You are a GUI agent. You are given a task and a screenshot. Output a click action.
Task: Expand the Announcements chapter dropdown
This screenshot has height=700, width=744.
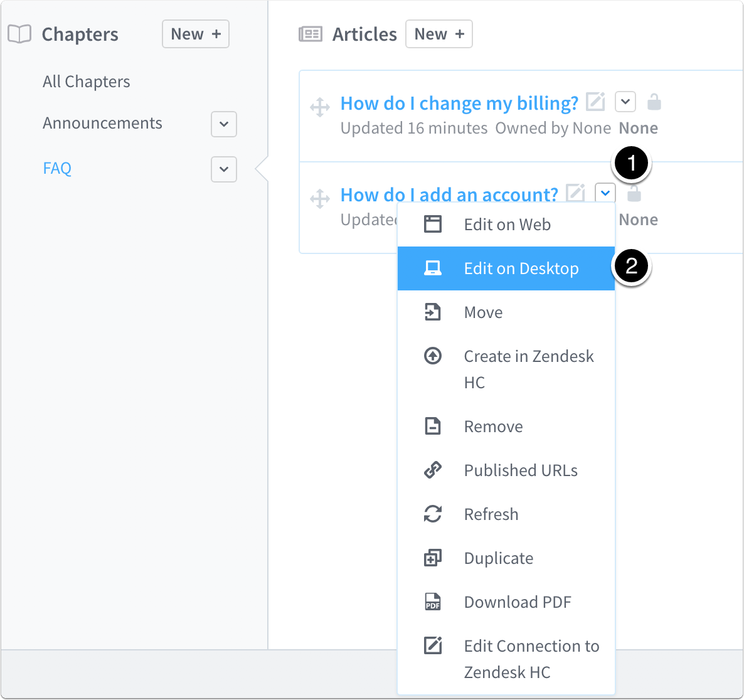[x=224, y=124]
